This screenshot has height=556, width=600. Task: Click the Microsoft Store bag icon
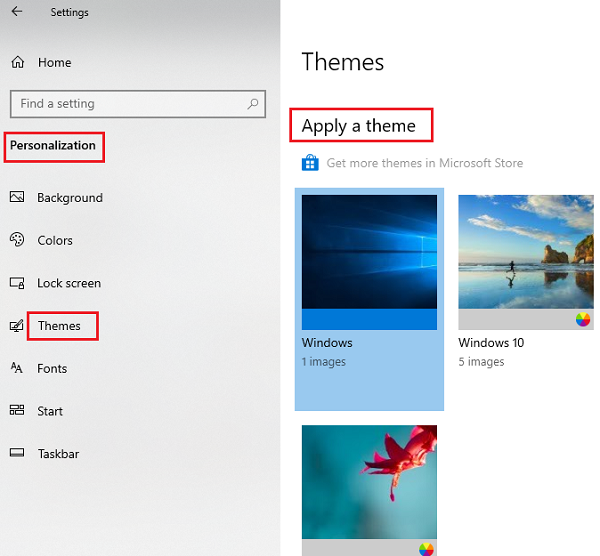pos(310,163)
